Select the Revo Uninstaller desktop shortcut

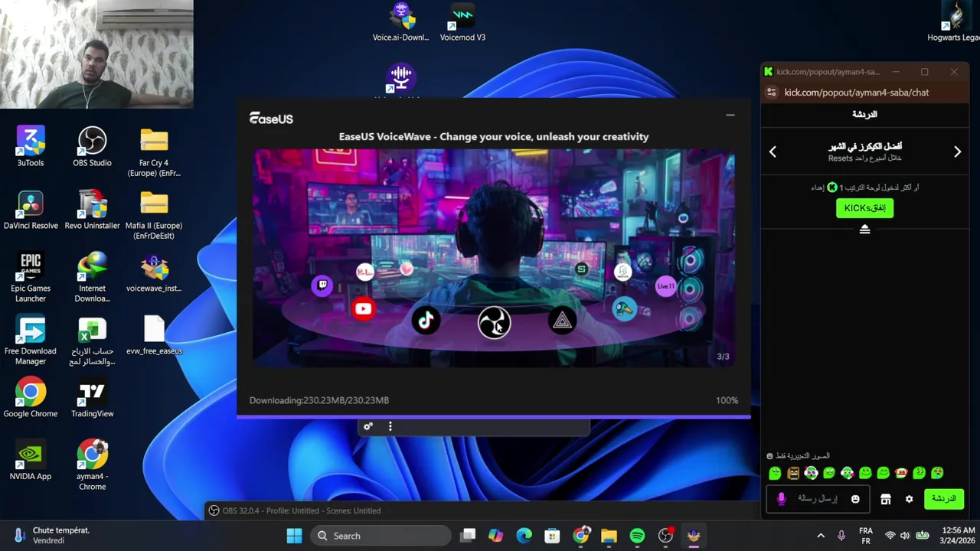pos(92,209)
